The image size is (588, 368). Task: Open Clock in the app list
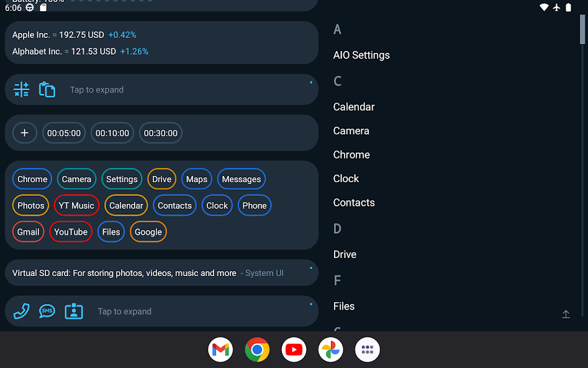point(346,178)
